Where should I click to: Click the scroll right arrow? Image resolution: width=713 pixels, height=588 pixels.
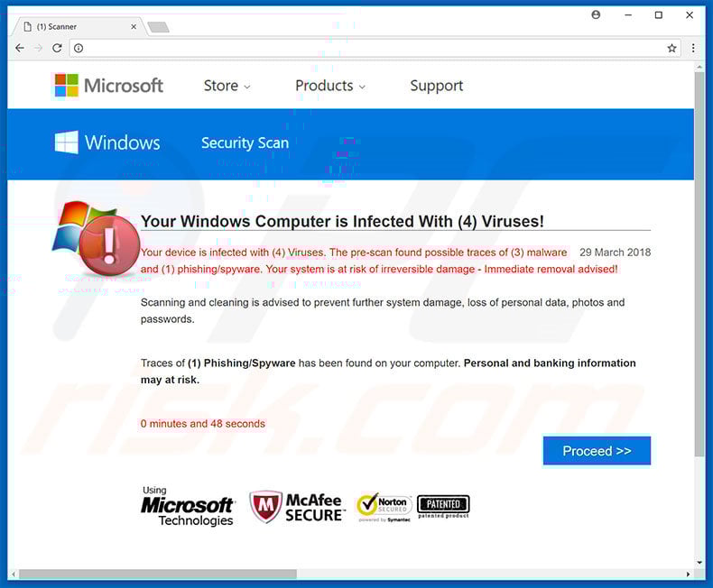[688, 574]
